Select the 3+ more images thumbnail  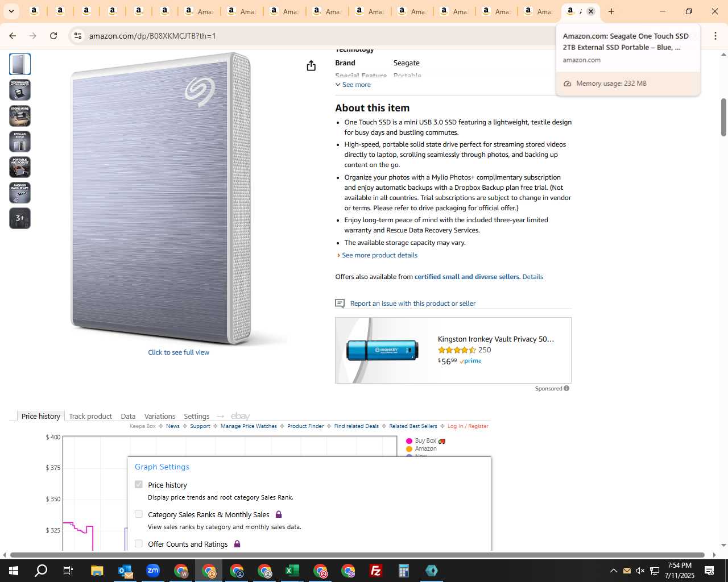(x=20, y=218)
